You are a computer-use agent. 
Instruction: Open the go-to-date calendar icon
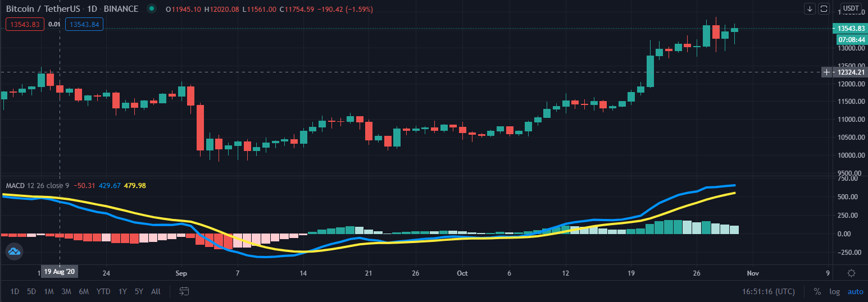[184, 291]
